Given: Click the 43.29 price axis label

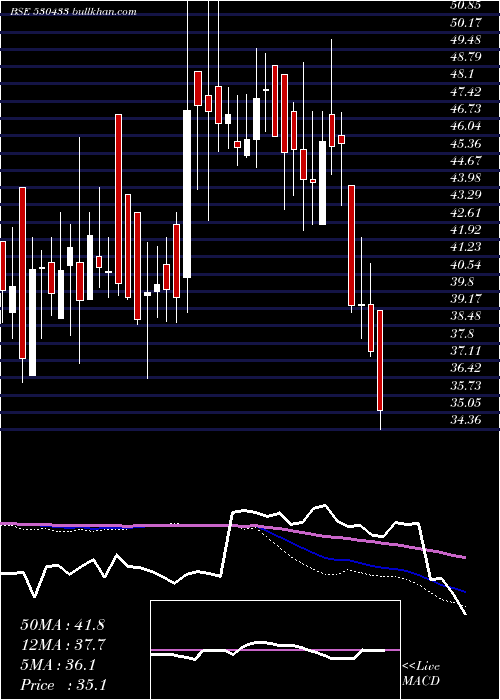Looking at the screenshot, I should pos(466,195).
